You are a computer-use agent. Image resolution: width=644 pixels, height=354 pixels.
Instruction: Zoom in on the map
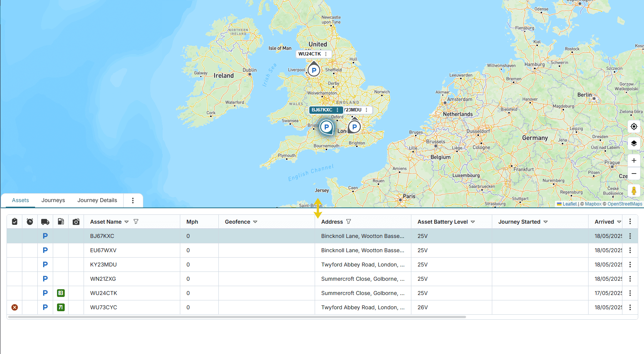(x=634, y=160)
